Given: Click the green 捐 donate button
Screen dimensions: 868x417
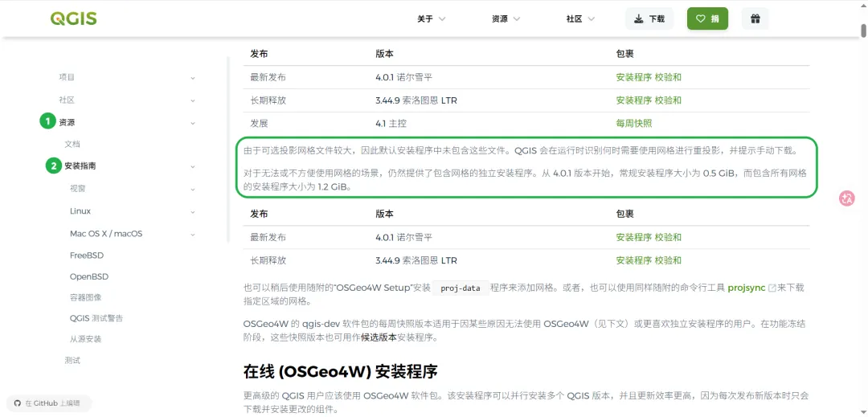Looking at the screenshot, I should [x=707, y=18].
